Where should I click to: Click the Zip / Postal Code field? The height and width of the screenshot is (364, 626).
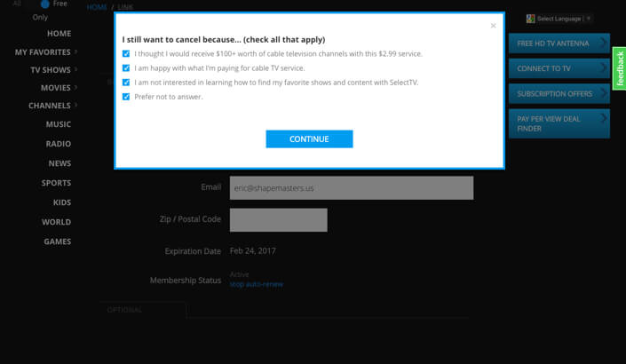(x=278, y=220)
